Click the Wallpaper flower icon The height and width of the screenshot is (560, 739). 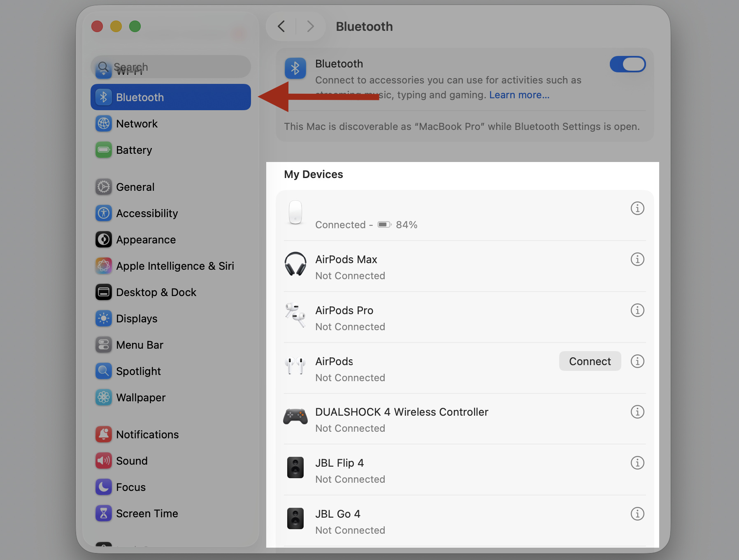(104, 397)
